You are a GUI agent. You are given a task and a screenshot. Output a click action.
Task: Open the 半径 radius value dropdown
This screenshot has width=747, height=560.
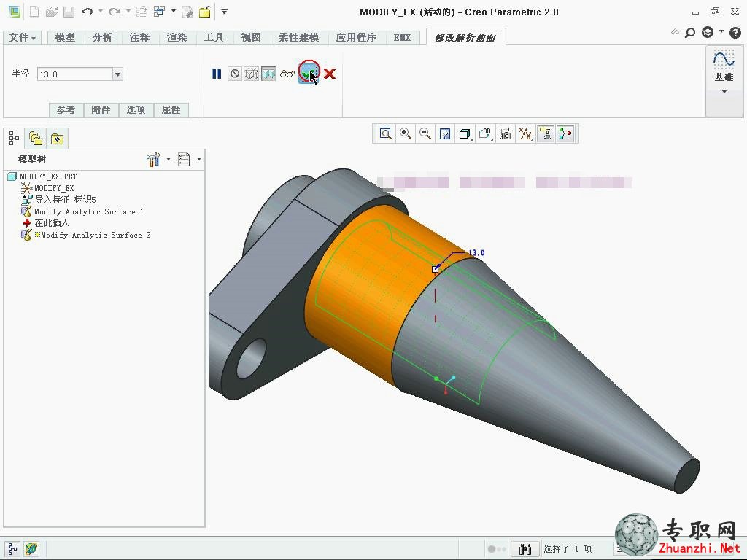117,74
